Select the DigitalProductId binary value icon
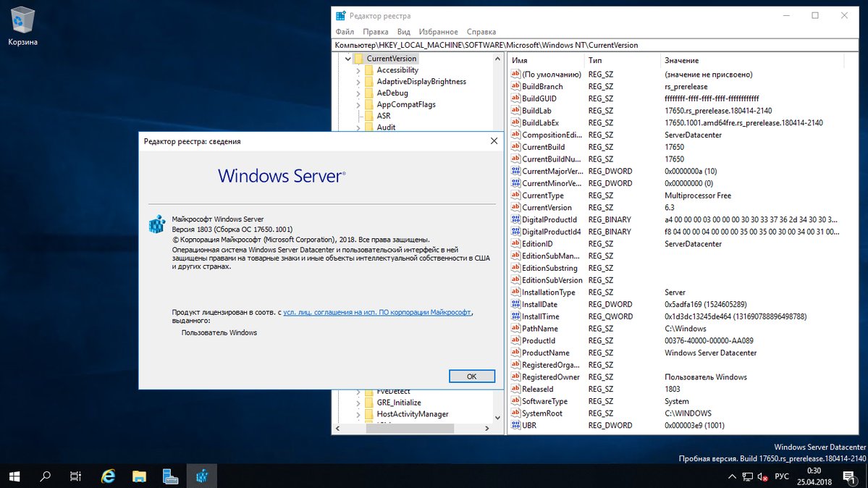This screenshot has height=488, width=868. coord(515,219)
